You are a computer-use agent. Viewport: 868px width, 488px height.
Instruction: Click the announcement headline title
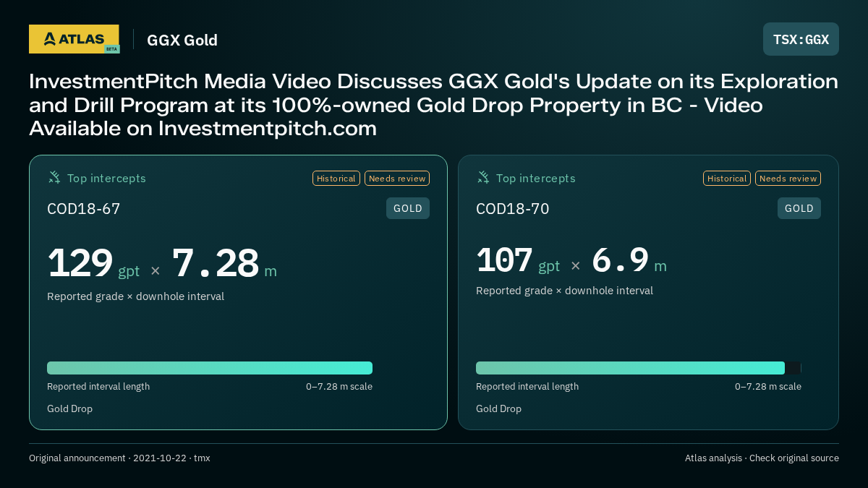[x=434, y=105]
